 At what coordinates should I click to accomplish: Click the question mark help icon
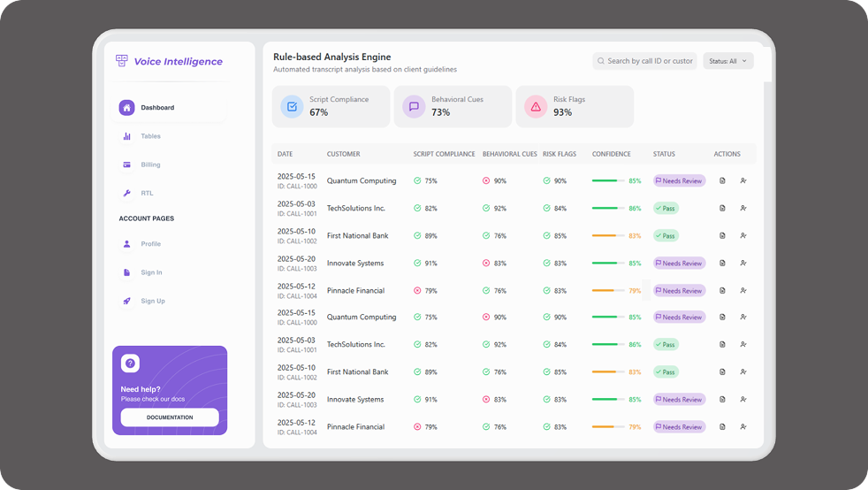point(130,364)
